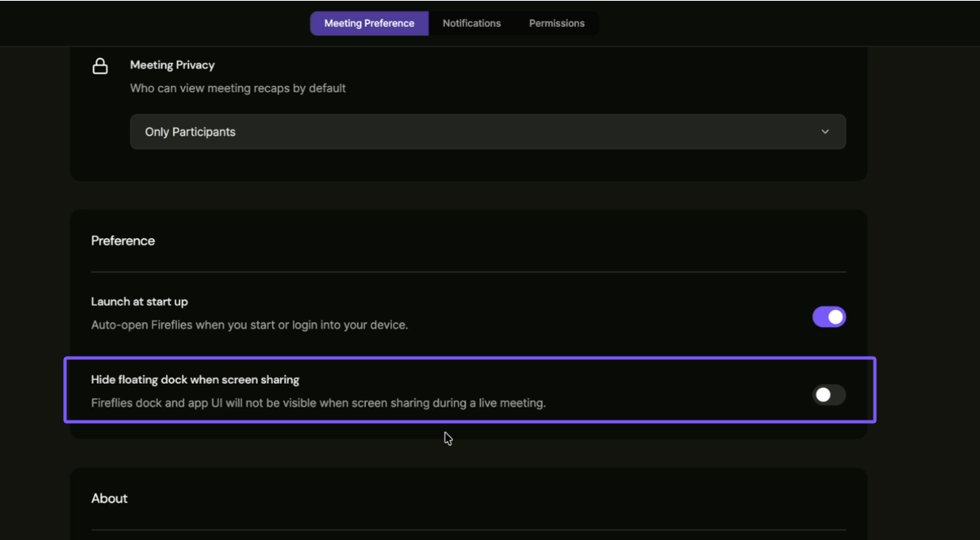Click the chevron arrow in privacy dropdown
Viewport: 980px width, 540px height.
825,132
